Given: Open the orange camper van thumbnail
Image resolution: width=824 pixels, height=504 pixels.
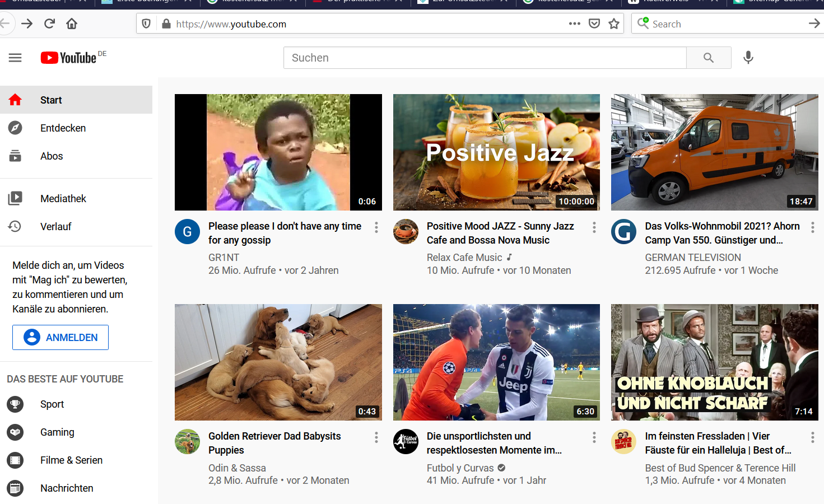Looking at the screenshot, I should pos(715,152).
